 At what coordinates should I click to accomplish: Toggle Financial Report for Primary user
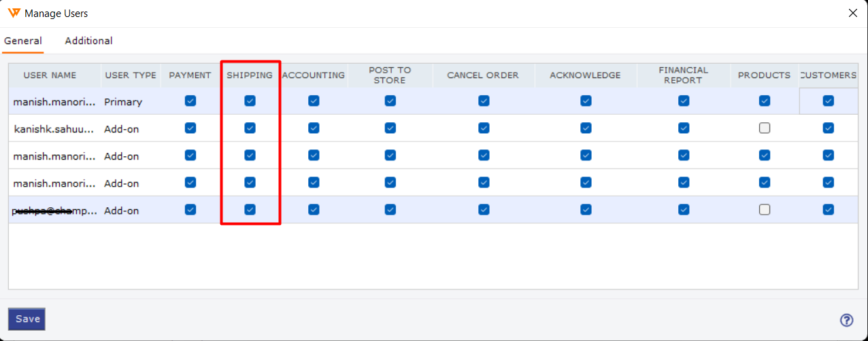(x=684, y=101)
